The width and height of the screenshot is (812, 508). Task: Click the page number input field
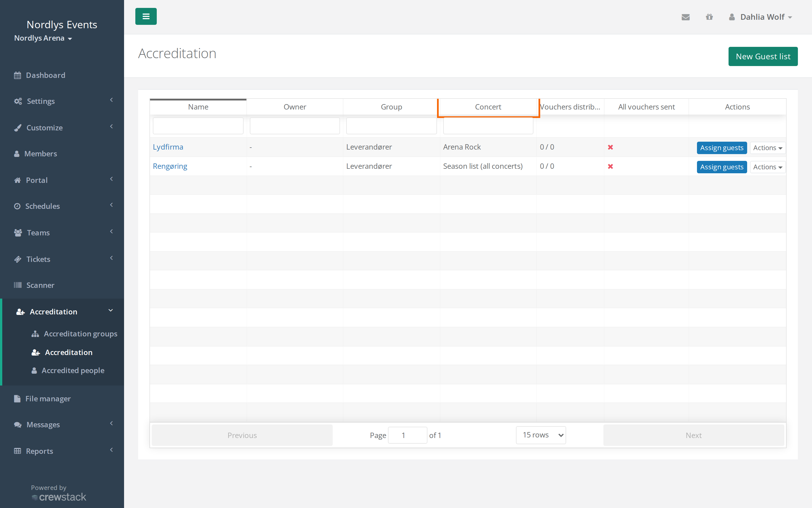pyautogui.click(x=407, y=435)
